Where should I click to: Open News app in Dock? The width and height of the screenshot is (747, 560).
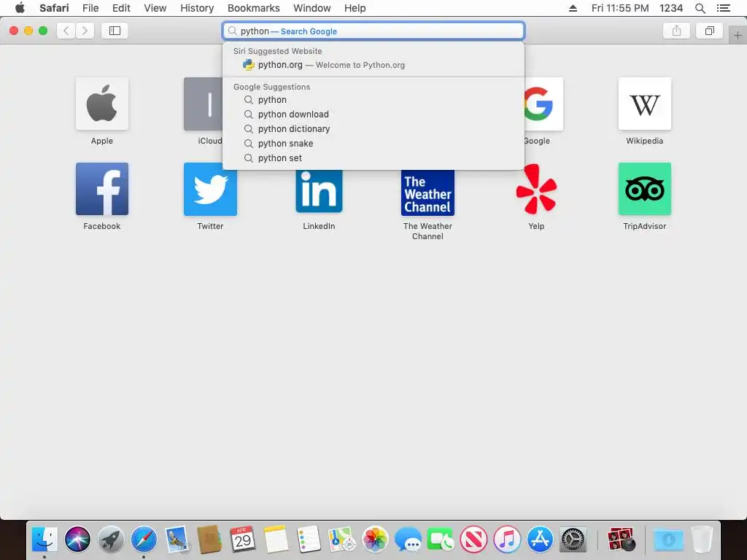[x=473, y=540]
